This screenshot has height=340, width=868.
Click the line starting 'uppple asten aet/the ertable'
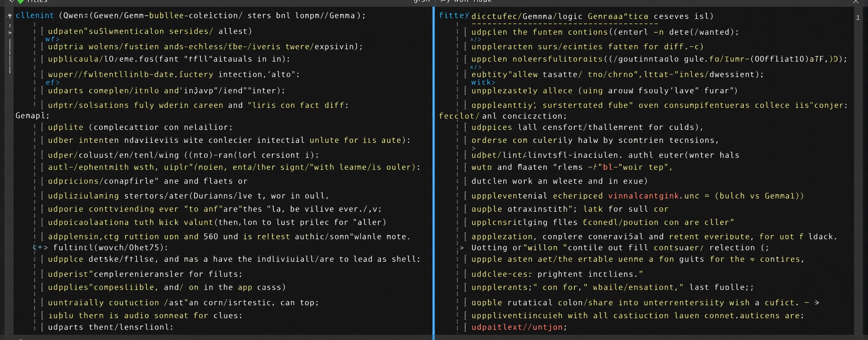638,259
